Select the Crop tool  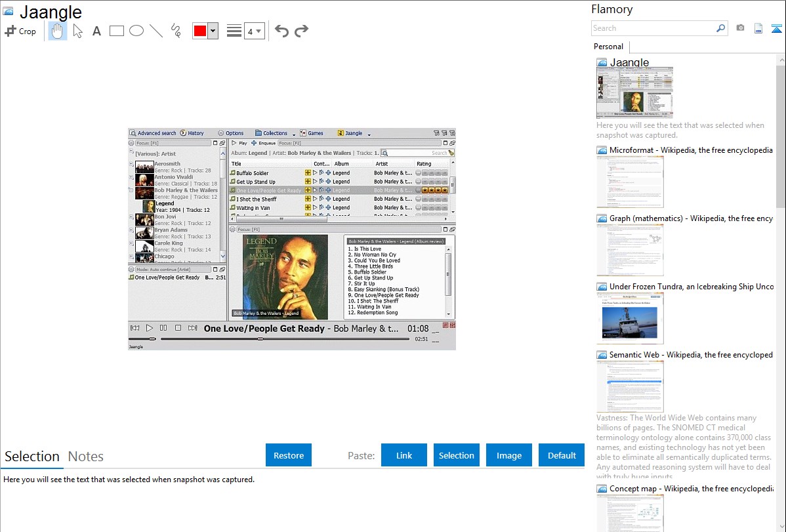20,31
